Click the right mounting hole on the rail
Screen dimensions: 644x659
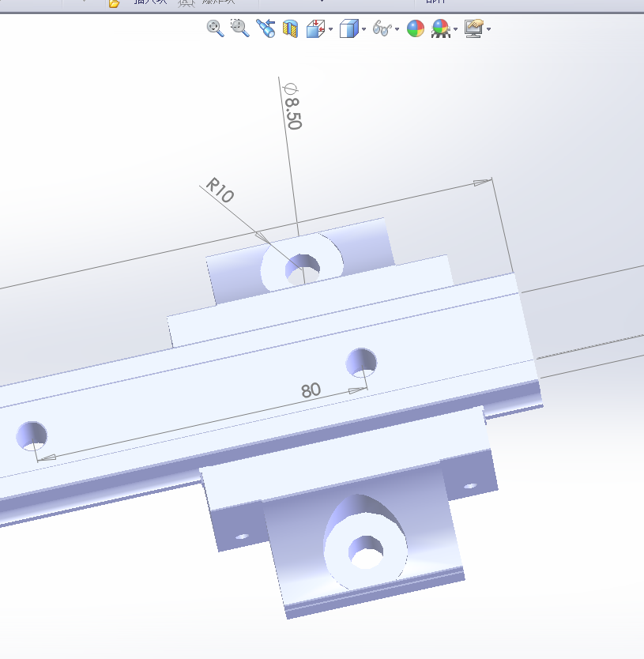point(362,362)
